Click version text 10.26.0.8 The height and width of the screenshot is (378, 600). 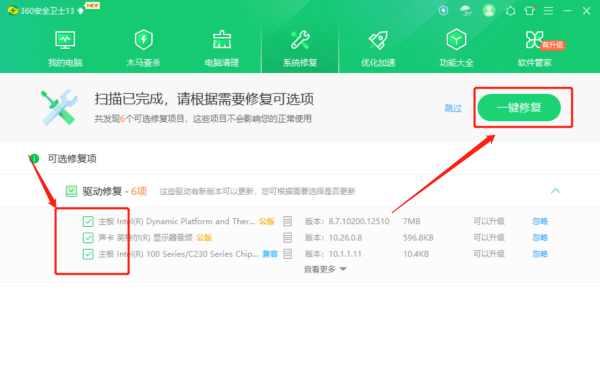pos(345,238)
